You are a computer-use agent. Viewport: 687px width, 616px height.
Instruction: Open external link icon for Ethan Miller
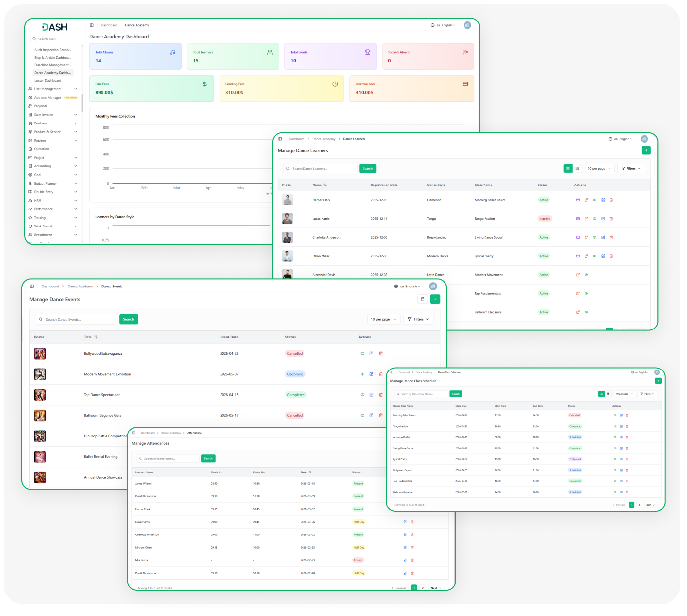(x=586, y=256)
